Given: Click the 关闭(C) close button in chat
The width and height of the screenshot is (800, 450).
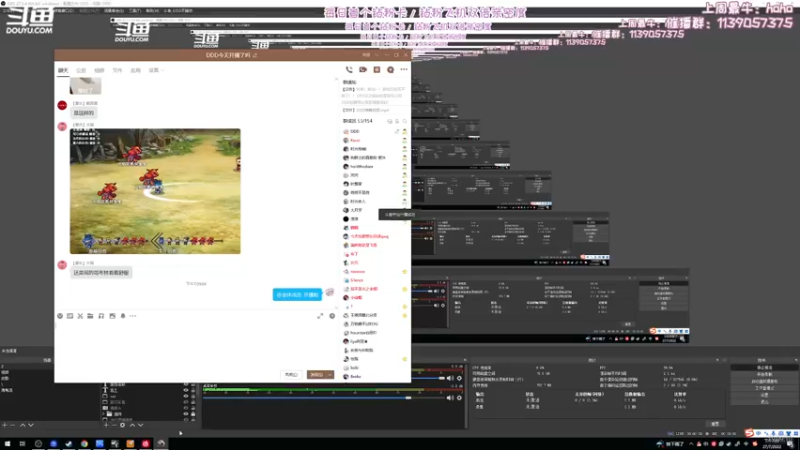Looking at the screenshot, I should (x=291, y=374).
